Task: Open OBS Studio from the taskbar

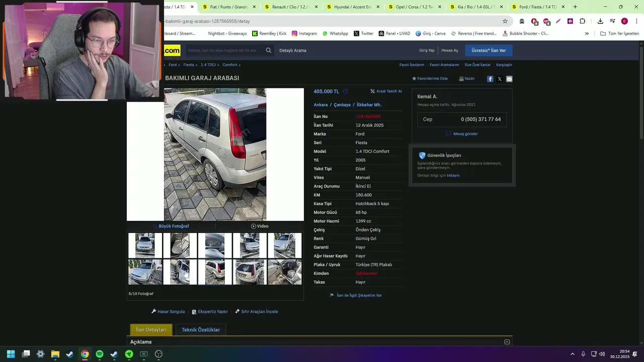Action: click(x=158, y=354)
